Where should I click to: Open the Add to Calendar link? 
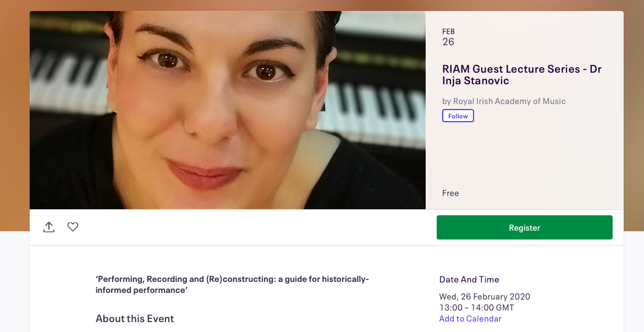(470, 319)
